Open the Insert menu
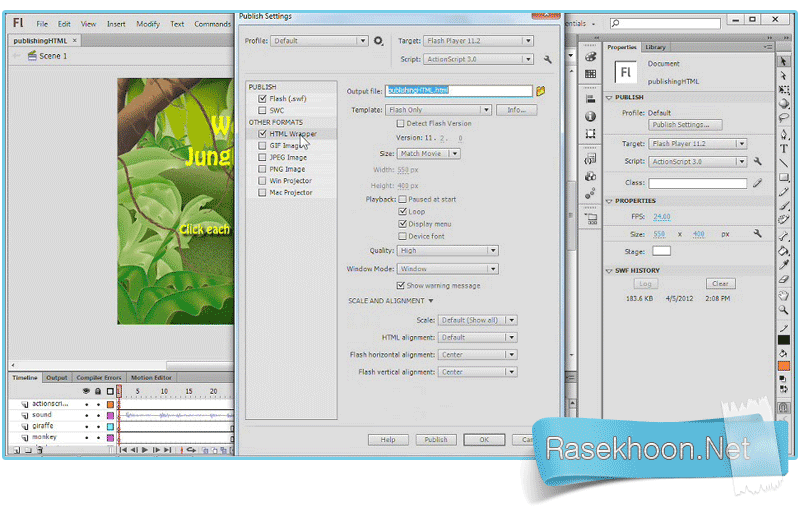The image size is (800, 508). [x=116, y=24]
